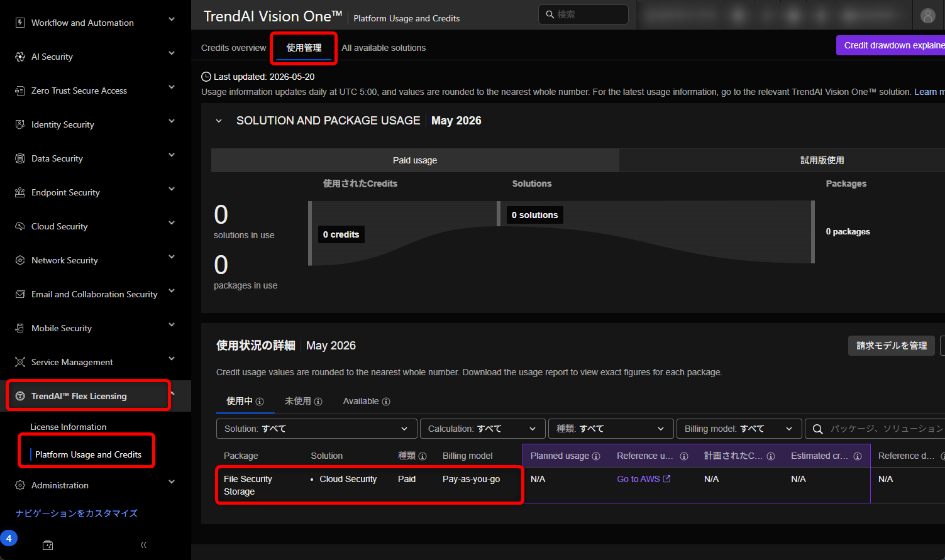This screenshot has width=945, height=560.
Task: Click the Mobile Security sidebar icon
Action: (x=20, y=328)
